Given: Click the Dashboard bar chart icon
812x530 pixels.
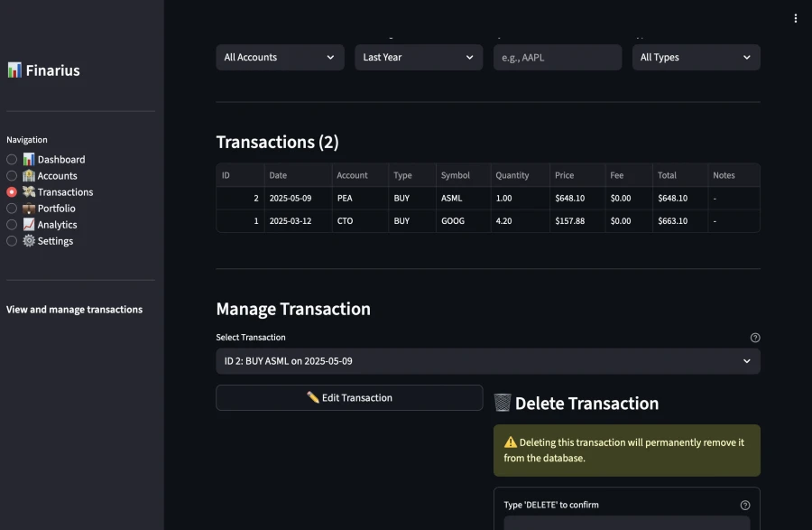Looking at the screenshot, I should (x=29, y=159).
